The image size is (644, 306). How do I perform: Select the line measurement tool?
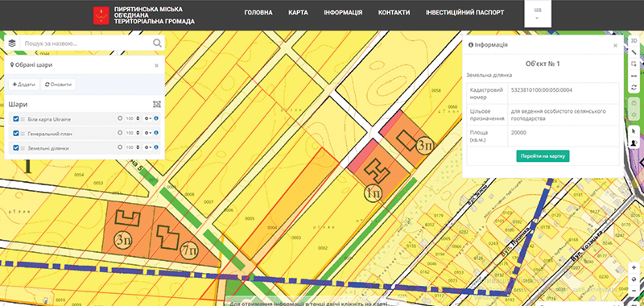click(634, 52)
